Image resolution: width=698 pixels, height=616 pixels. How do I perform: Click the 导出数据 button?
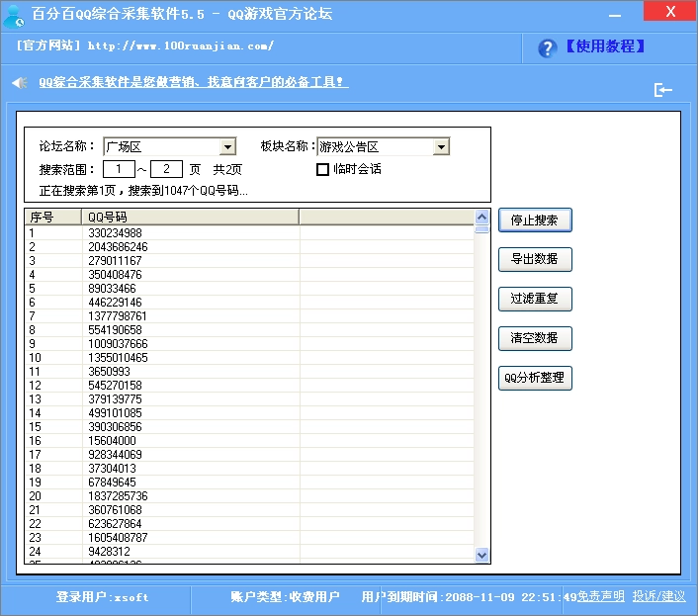coord(535,259)
